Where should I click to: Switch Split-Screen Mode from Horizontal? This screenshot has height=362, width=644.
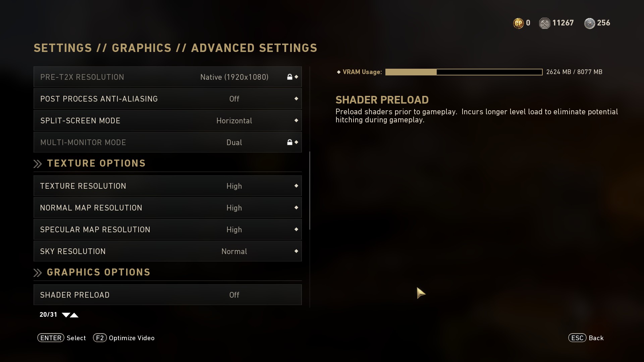pyautogui.click(x=234, y=121)
